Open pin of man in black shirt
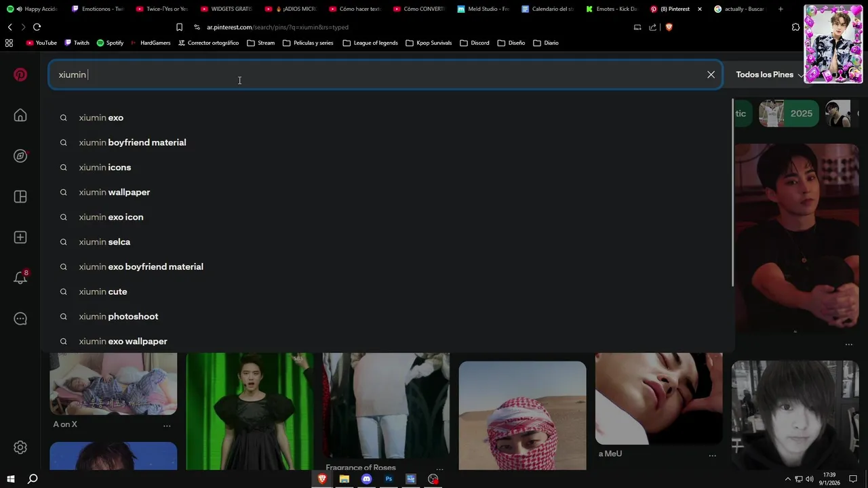 (796, 237)
